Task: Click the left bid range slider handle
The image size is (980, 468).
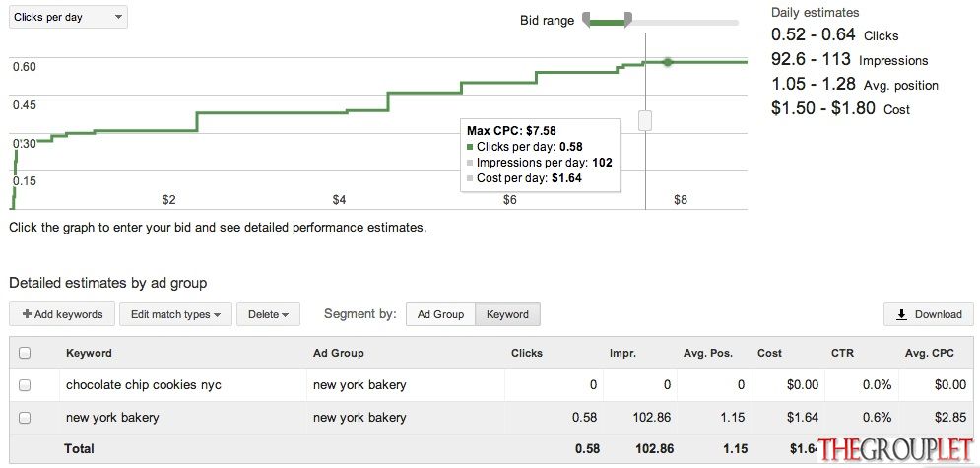Action: (586, 20)
